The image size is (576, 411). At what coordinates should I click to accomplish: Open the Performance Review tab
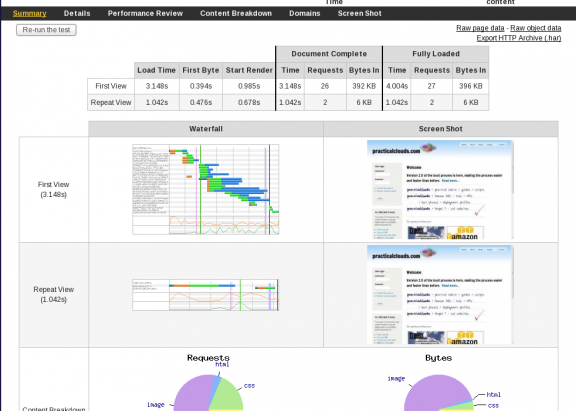145,14
